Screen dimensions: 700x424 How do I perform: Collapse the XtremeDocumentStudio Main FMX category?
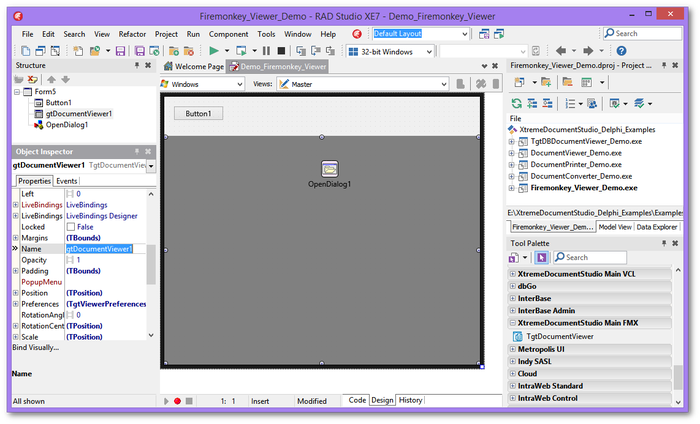click(x=513, y=323)
